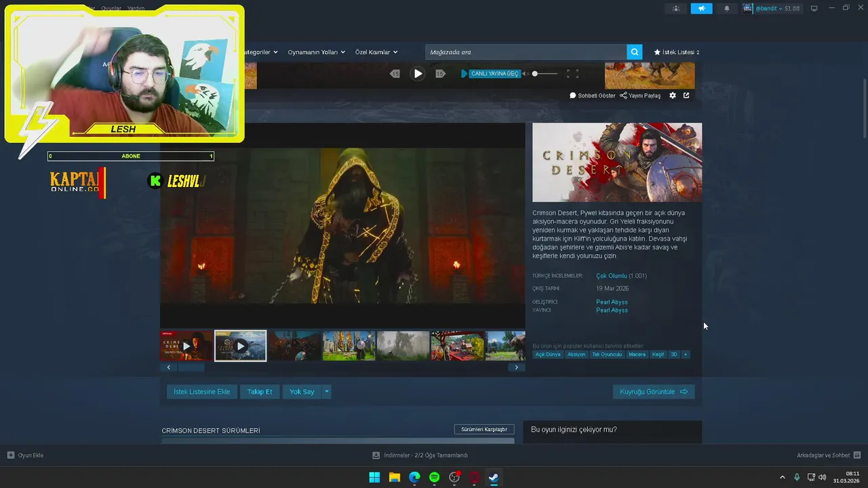Click Kuyruğu Görüntüle button
Viewport: 868px width, 488px height.
point(654,392)
